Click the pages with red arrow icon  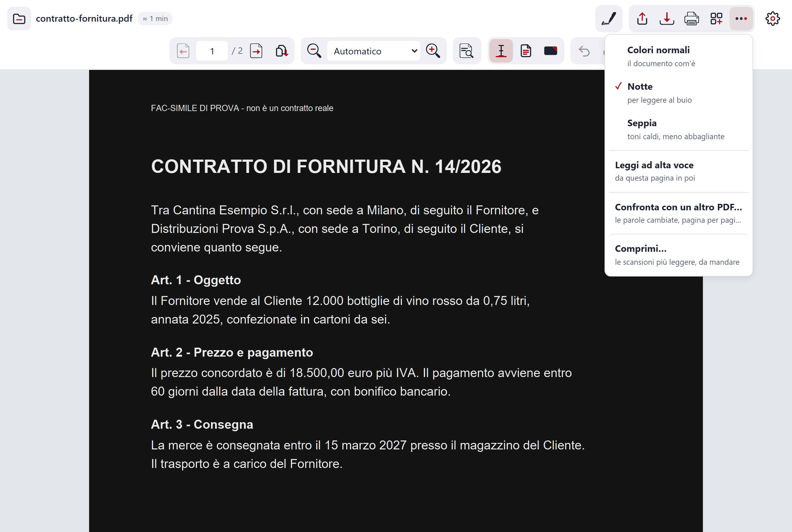click(x=282, y=51)
